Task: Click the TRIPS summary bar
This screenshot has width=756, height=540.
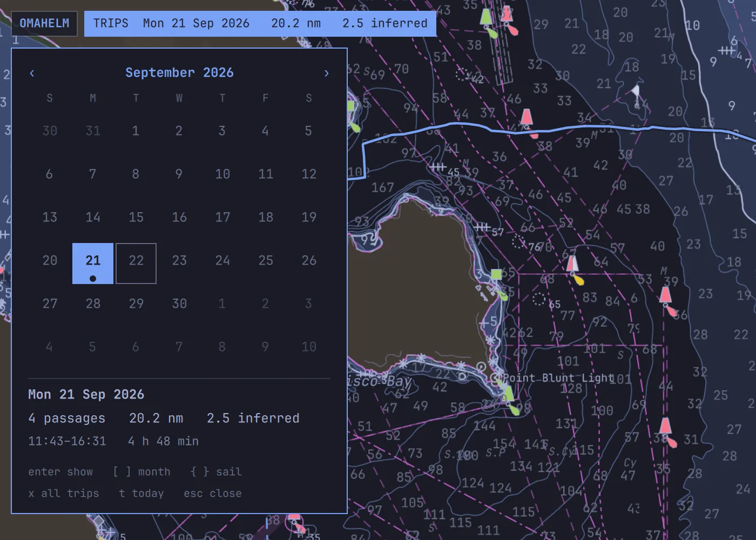Action: point(260,24)
